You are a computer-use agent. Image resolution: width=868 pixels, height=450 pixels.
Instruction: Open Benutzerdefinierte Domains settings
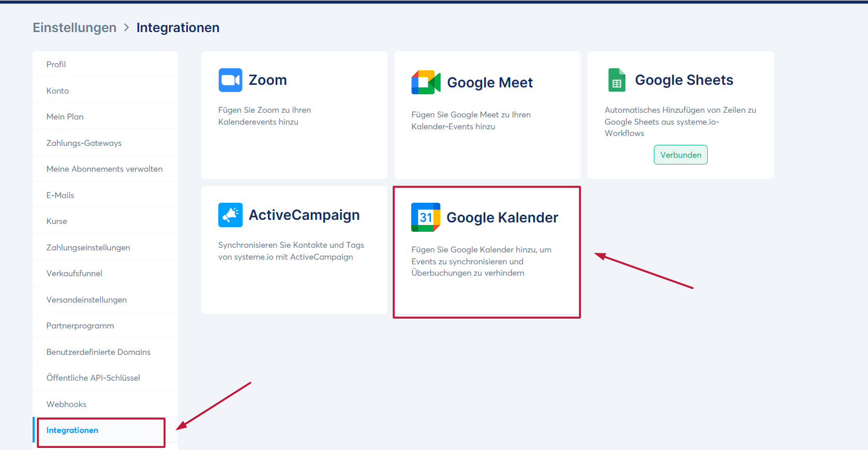tap(106, 352)
